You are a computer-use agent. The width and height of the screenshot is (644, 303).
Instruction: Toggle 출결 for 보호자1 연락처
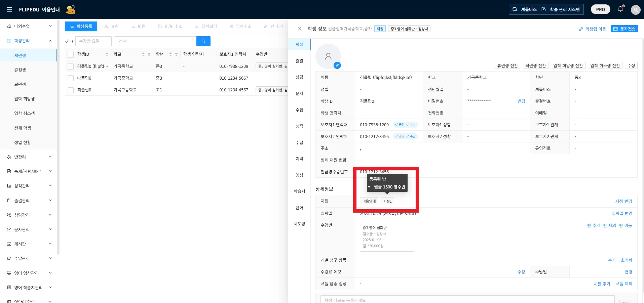point(400,125)
